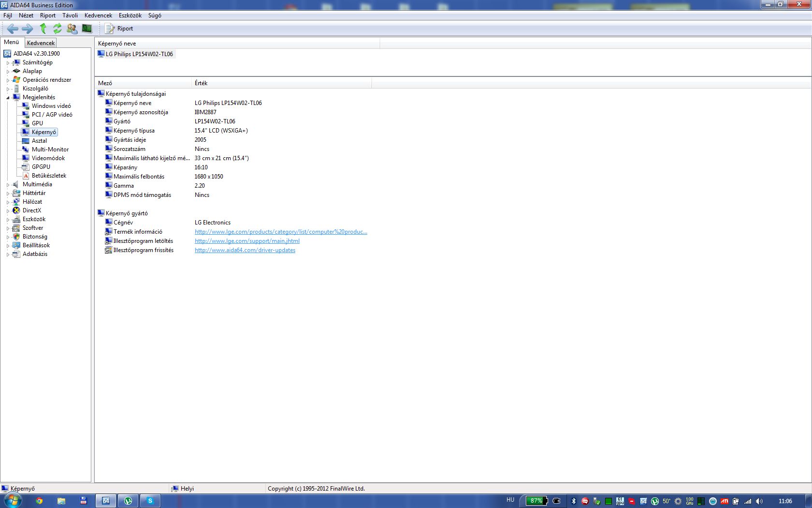Expand the Kiszolgáló tree node
This screenshot has height=508, width=812.
click(8, 89)
